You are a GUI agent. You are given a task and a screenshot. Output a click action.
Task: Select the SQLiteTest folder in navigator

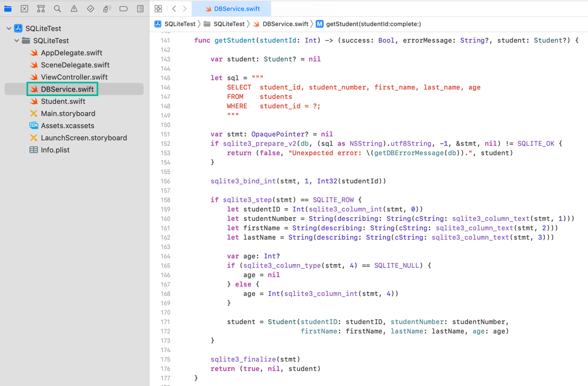[x=51, y=40]
